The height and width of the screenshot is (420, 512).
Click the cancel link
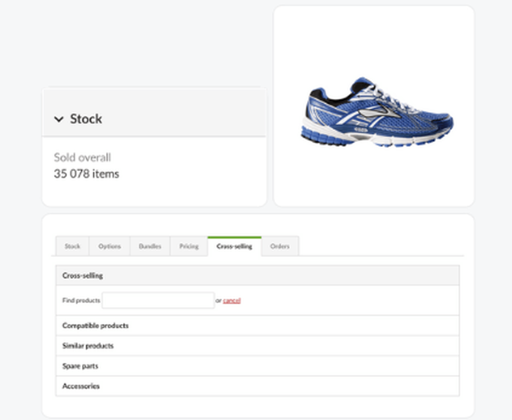pyautogui.click(x=232, y=301)
